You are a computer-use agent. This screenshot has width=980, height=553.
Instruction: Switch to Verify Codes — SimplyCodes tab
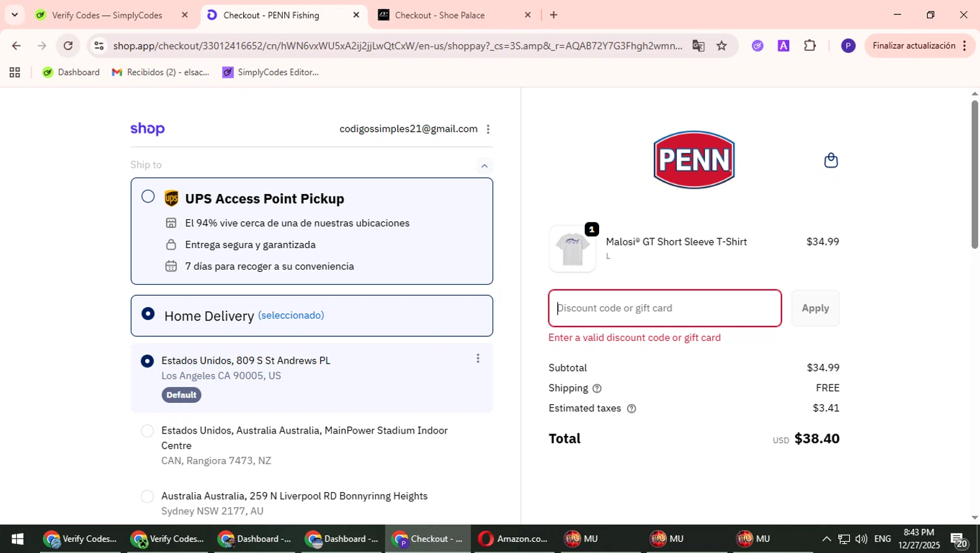[107, 15]
